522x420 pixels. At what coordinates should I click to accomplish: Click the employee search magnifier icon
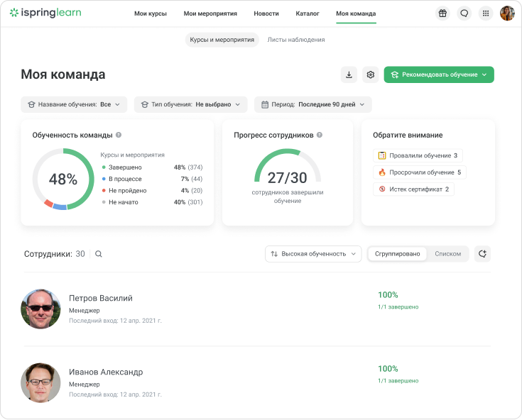pyautogui.click(x=99, y=254)
